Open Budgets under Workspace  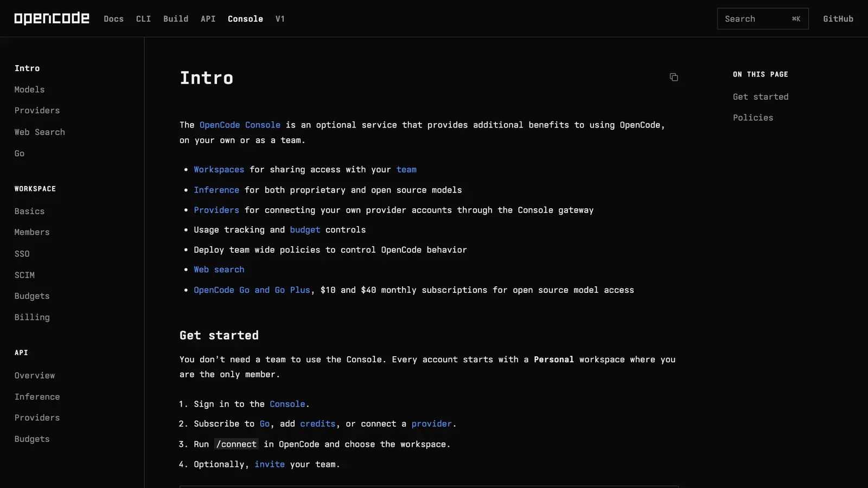click(x=32, y=296)
